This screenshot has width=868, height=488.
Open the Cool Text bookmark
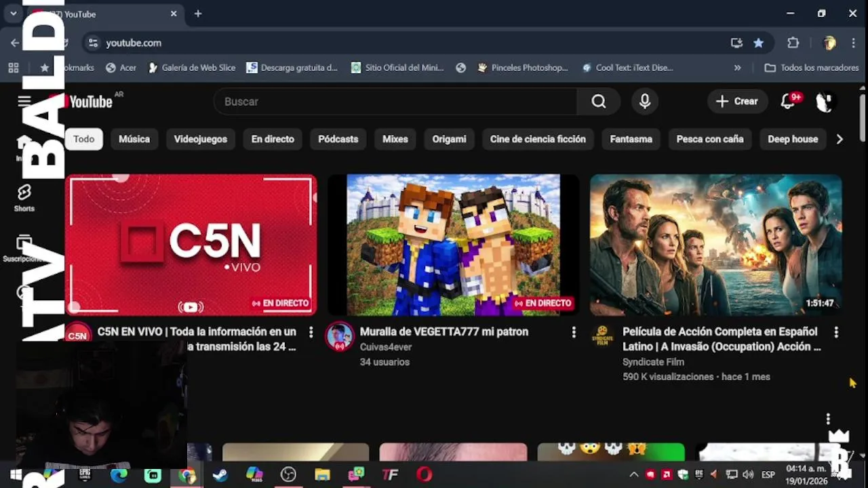[627, 68]
